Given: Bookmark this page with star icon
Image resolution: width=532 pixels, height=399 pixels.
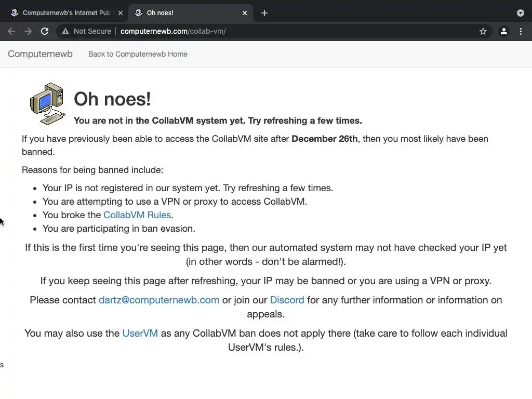Looking at the screenshot, I should click(x=483, y=31).
